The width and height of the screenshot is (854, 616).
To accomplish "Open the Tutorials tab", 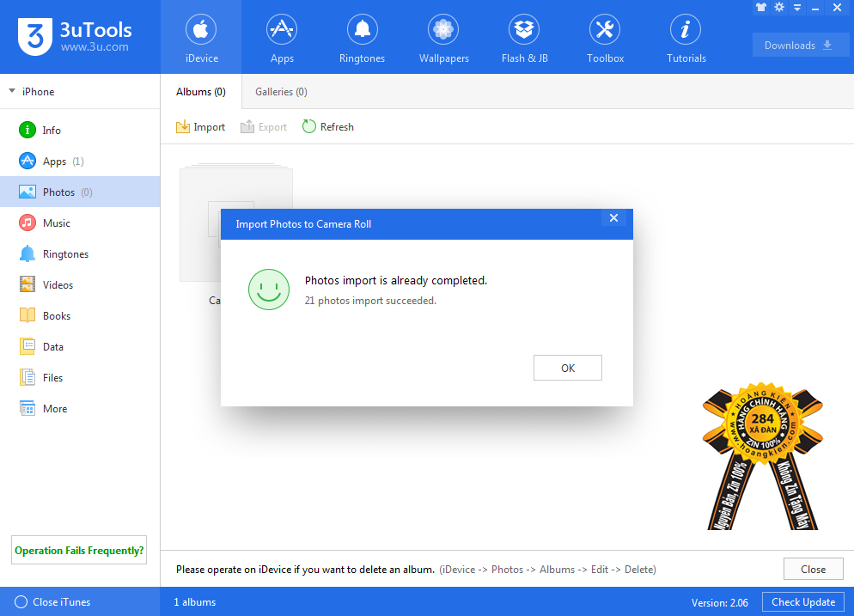I will pos(686,38).
